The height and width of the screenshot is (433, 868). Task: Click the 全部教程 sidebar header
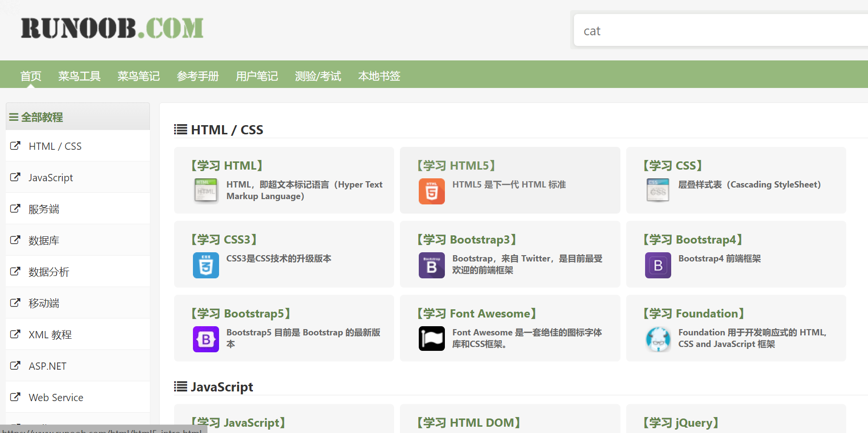pyautogui.click(x=78, y=116)
